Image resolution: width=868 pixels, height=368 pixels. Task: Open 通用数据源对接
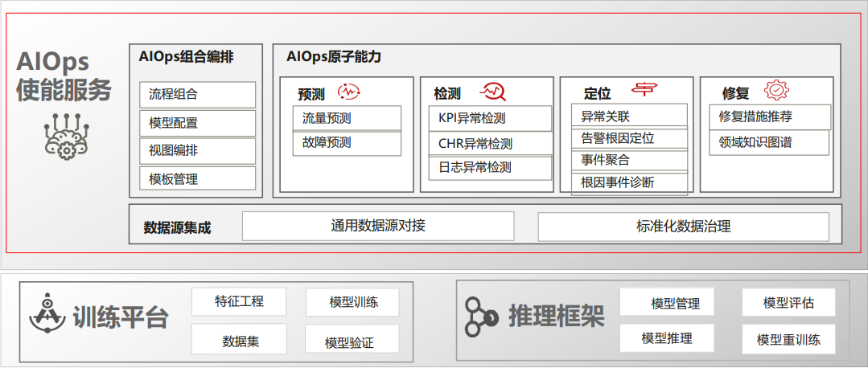coord(378,226)
